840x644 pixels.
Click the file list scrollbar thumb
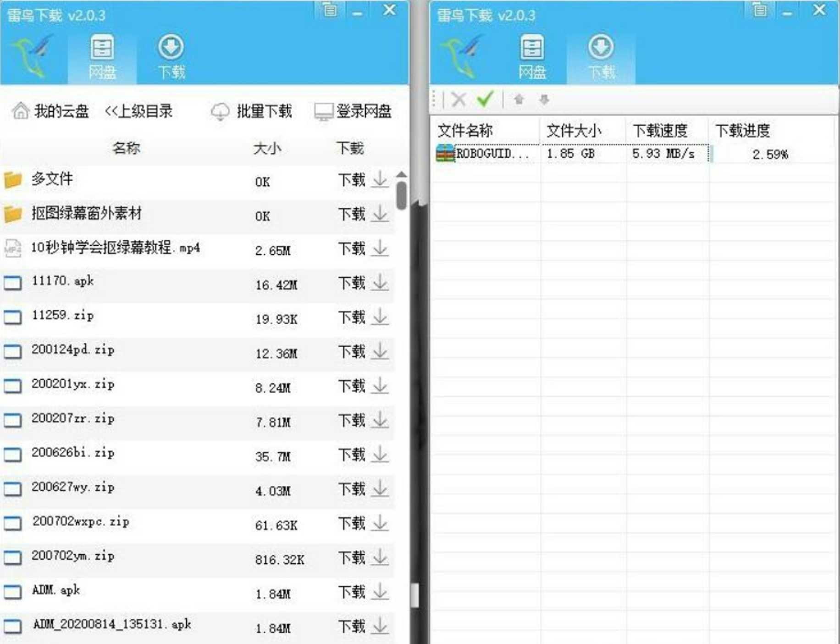[x=401, y=195]
